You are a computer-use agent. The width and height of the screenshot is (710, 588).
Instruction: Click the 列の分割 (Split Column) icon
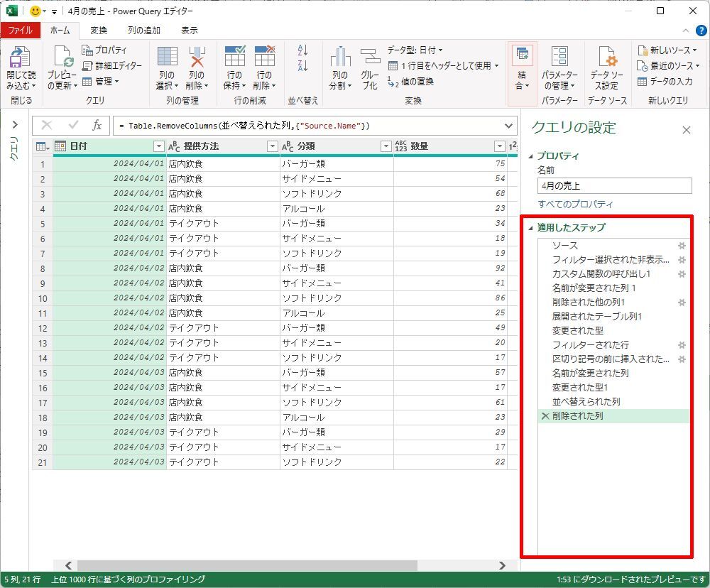click(340, 58)
